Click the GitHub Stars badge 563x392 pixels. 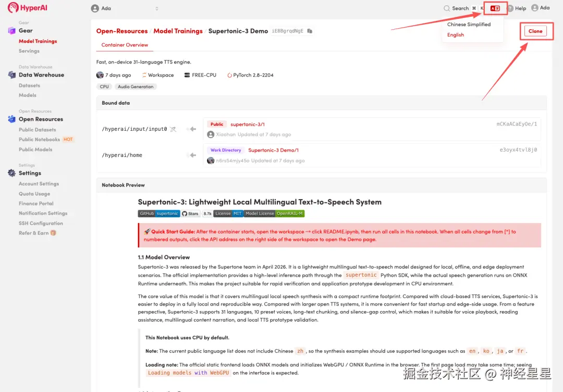click(190, 214)
